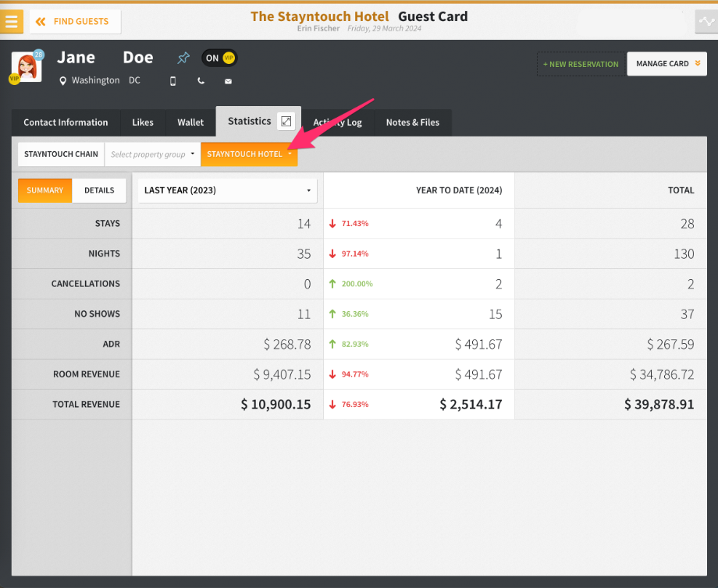Click overall total revenue $39,878.91

(659, 405)
